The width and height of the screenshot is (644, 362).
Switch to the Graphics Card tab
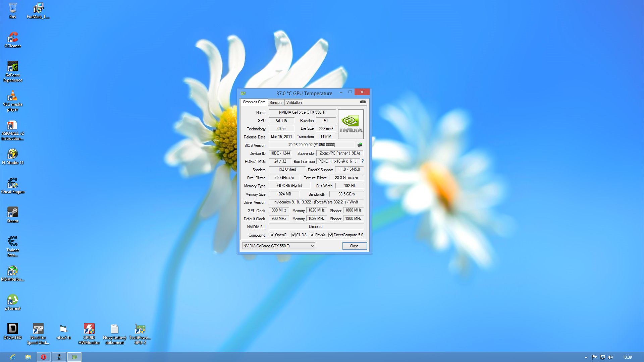pyautogui.click(x=254, y=102)
